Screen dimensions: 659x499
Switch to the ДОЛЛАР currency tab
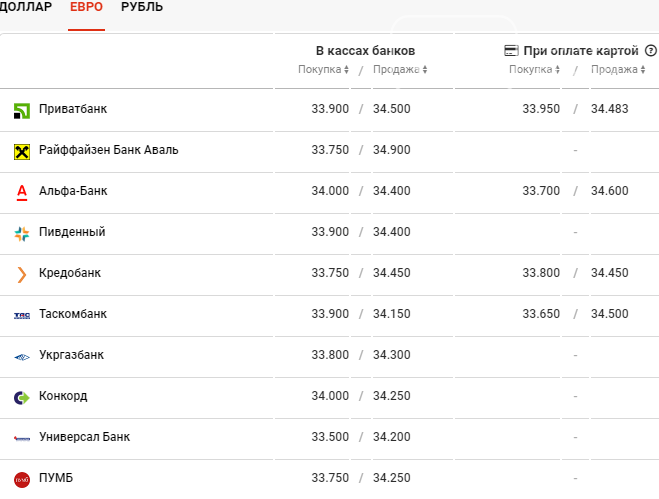point(26,7)
